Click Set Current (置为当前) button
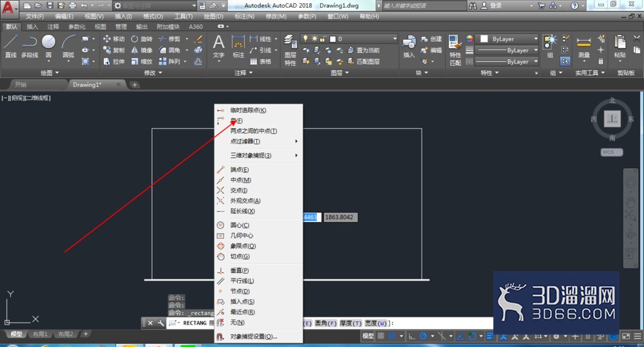 [x=363, y=50]
